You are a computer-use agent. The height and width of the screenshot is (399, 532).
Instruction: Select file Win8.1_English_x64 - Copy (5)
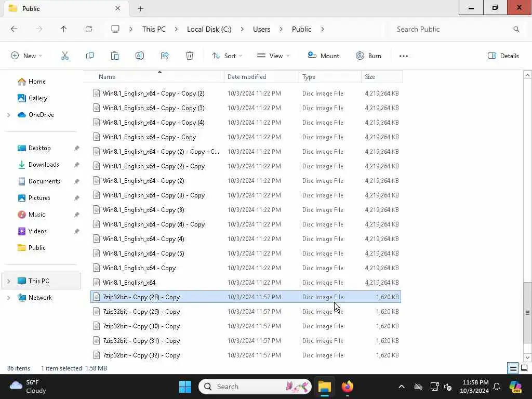246,254
